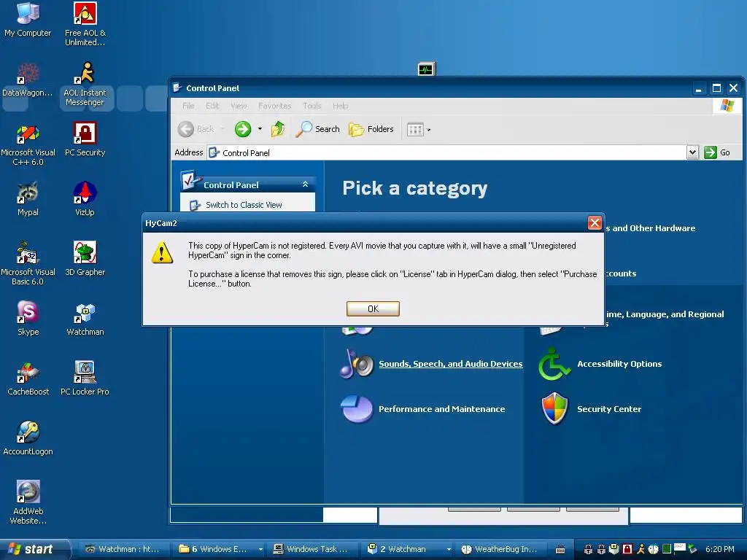Click the keyboard icon in taskbar

(560, 549)
